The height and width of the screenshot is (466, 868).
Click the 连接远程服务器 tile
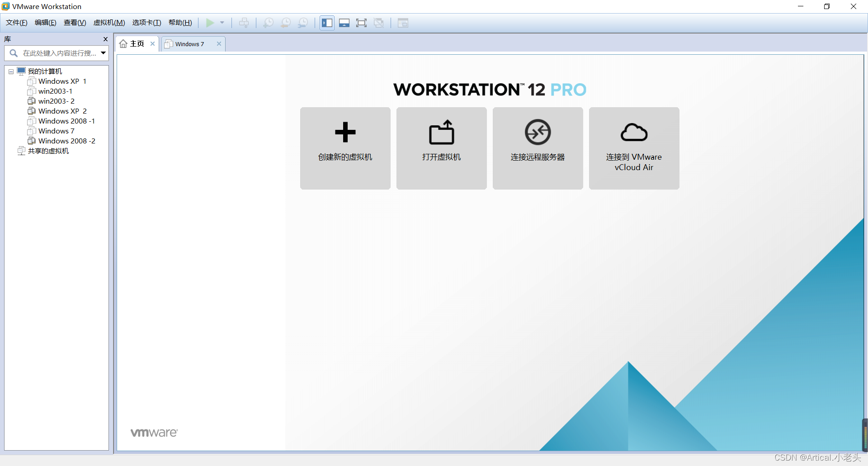pos(538,148)
